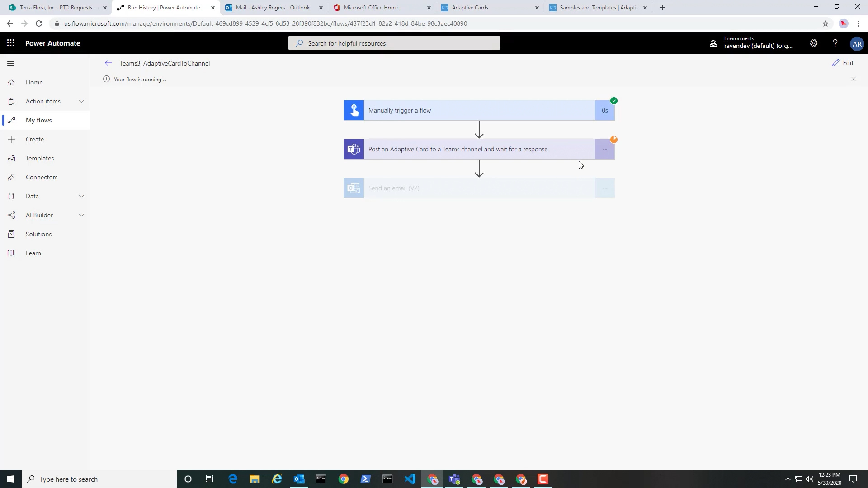Open Outlook from taskbar

(x=299, y=479)
